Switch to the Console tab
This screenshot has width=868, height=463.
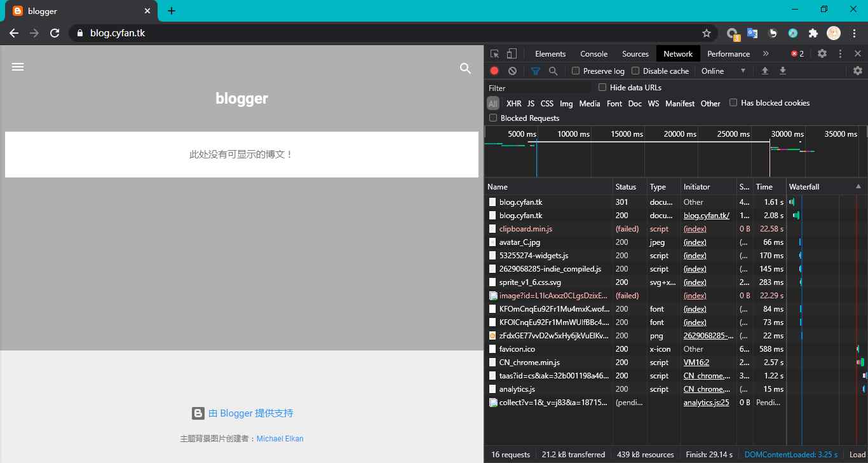pyautogui.click(x=594, y=54)
